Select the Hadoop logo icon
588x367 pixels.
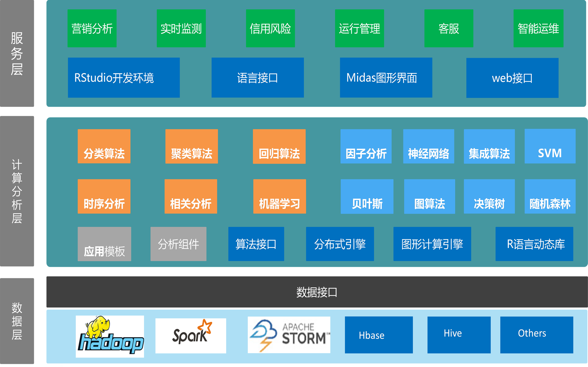click(x=110, y=336)
